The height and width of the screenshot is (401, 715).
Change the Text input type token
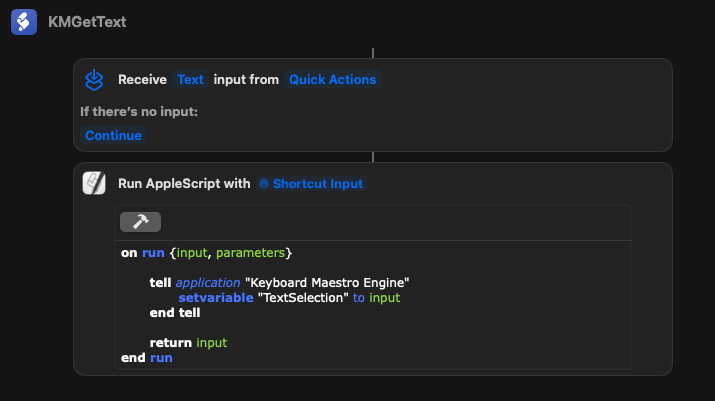[190, 79]
